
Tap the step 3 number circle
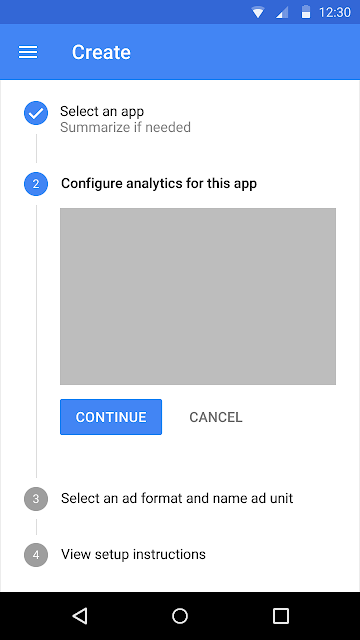point(36,499)
